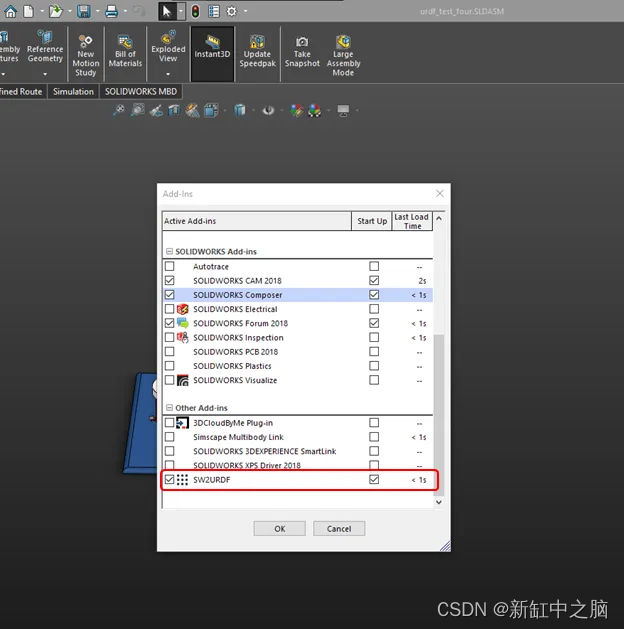Viewport: 624px width, 629px height.
Task: Save the assembly with the Save icon
Action: [x=84, y=11]
